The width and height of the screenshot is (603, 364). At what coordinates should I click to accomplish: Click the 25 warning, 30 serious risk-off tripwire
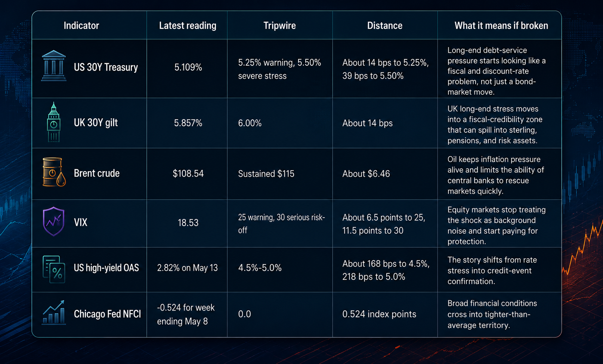281,224
